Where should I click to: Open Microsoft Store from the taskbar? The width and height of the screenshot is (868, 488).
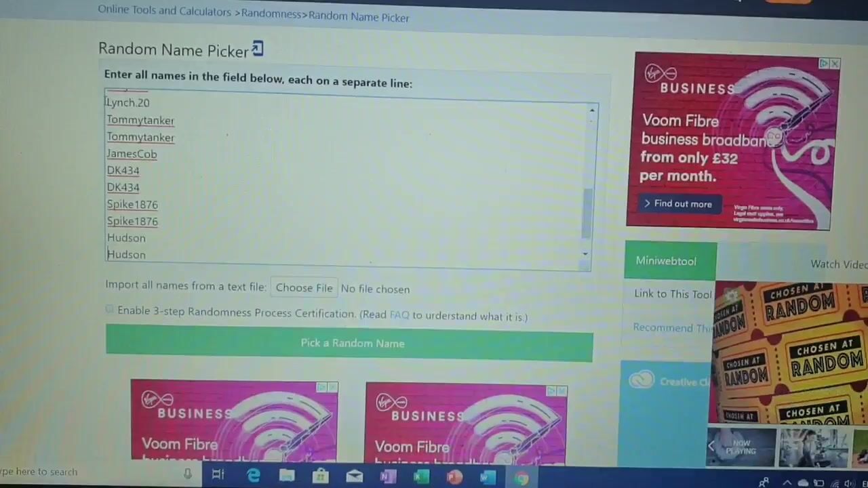click(320, 477)
